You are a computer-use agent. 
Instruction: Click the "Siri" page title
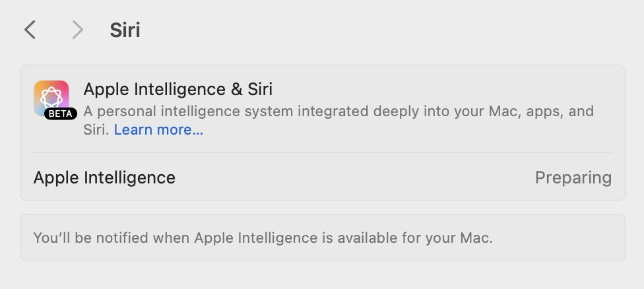(125, 30)
